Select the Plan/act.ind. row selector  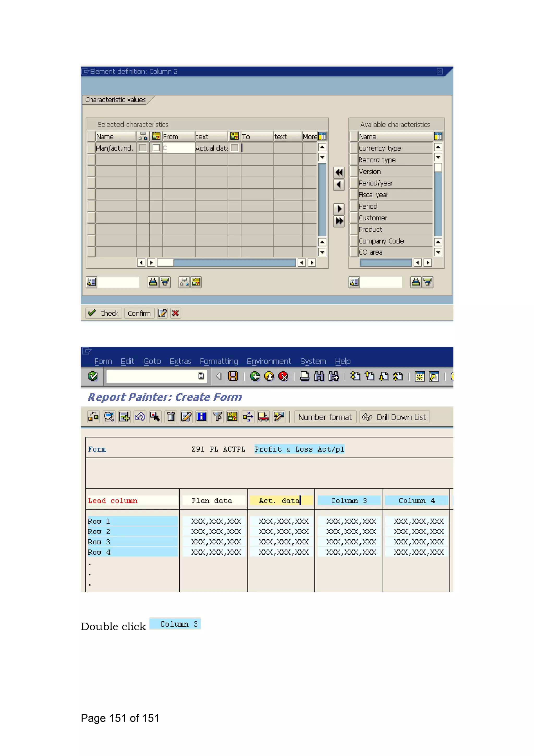click(91, 148)
